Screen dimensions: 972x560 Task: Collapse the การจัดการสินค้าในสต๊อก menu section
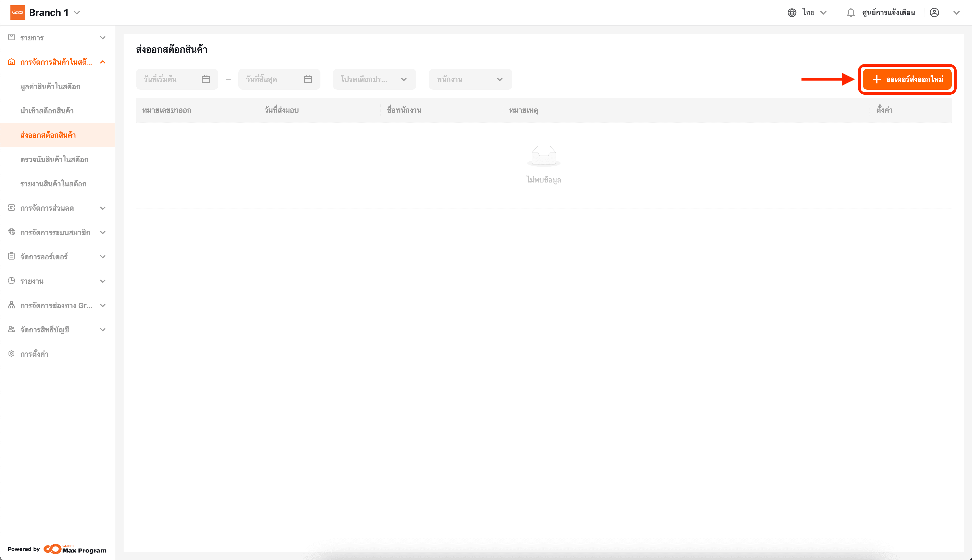click(103, 62)
